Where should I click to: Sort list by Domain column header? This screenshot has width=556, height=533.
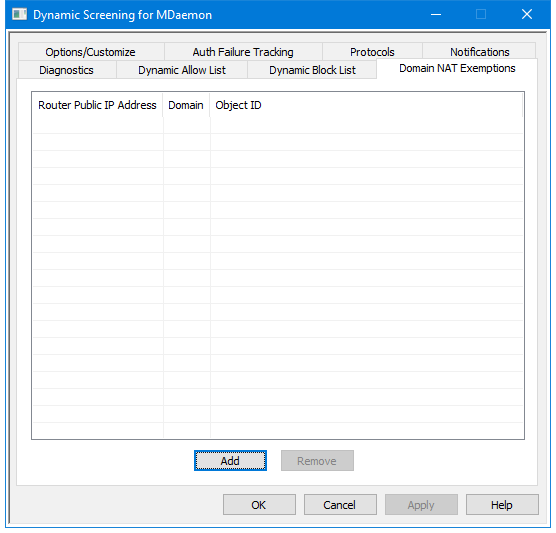pos(186,105)
